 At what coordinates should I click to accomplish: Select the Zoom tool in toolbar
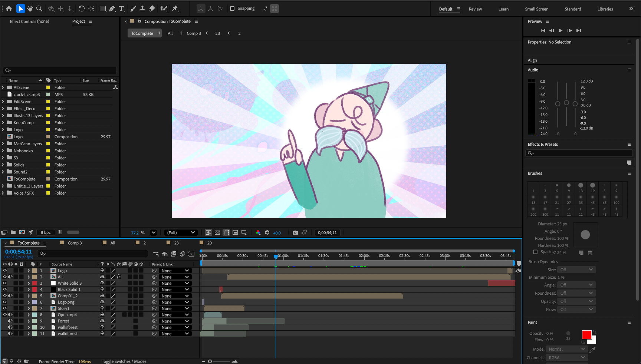point(39,9)
